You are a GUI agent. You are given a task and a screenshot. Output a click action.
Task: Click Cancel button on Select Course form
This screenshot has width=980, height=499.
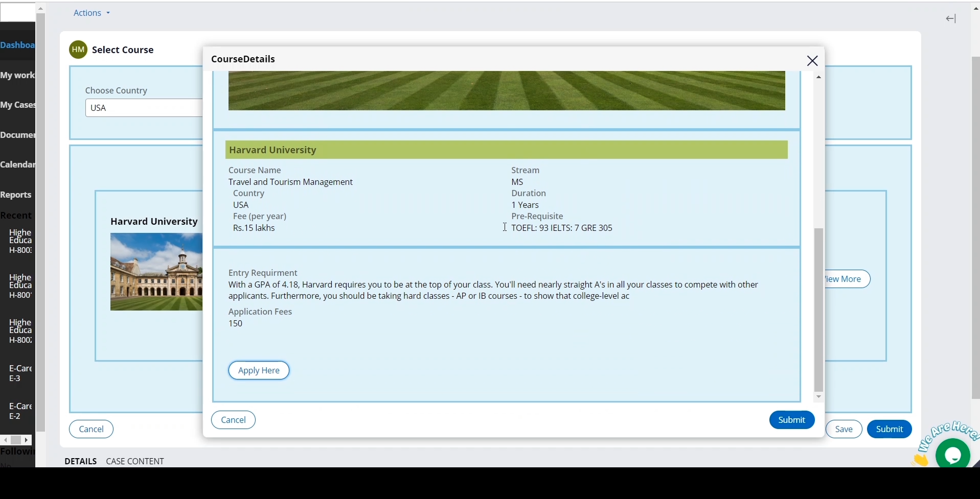(92, 429)
